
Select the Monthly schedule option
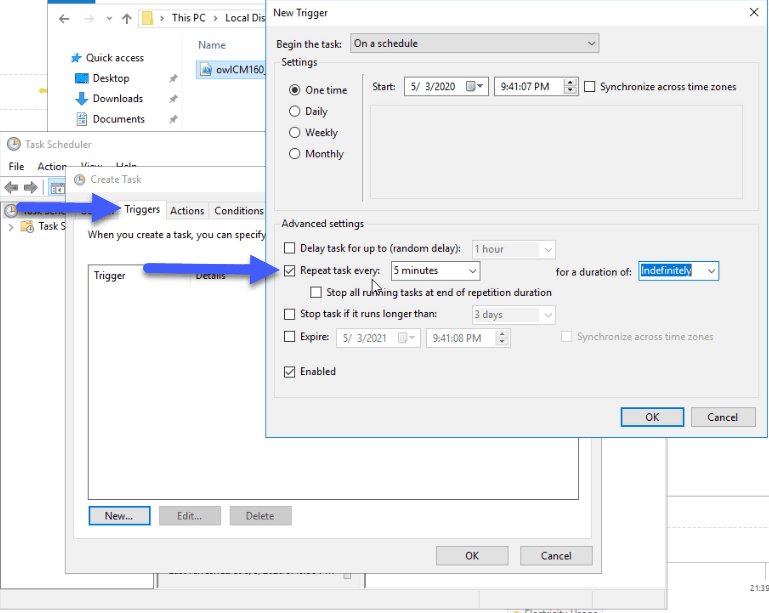[x=294, y=154]
